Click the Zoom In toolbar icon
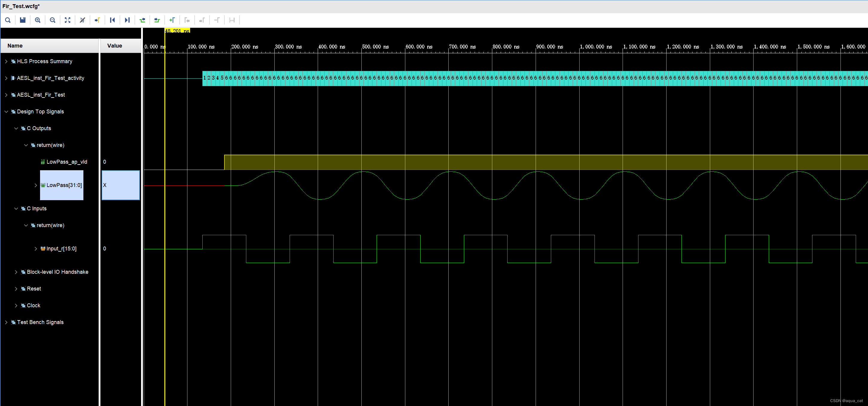The image size is (868, 406). point(38,20)
